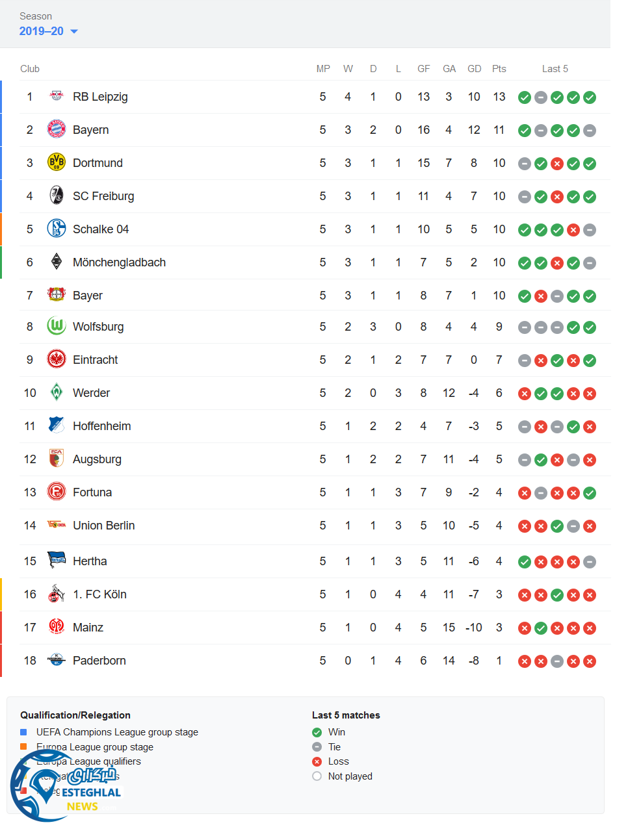Image resolution: width=628 pixels, height=840 pixels.
Task: Click Paderborn's latest match loss icon
Action: [590, 661]
